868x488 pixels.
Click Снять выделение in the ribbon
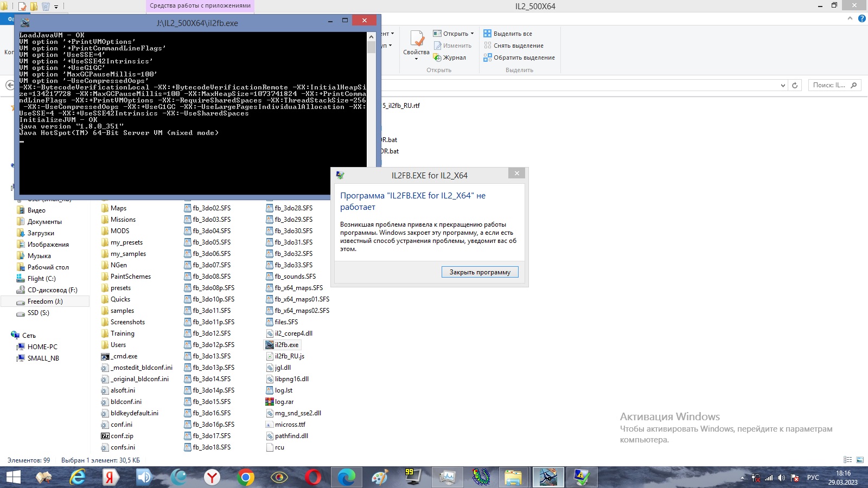[514, 46]
